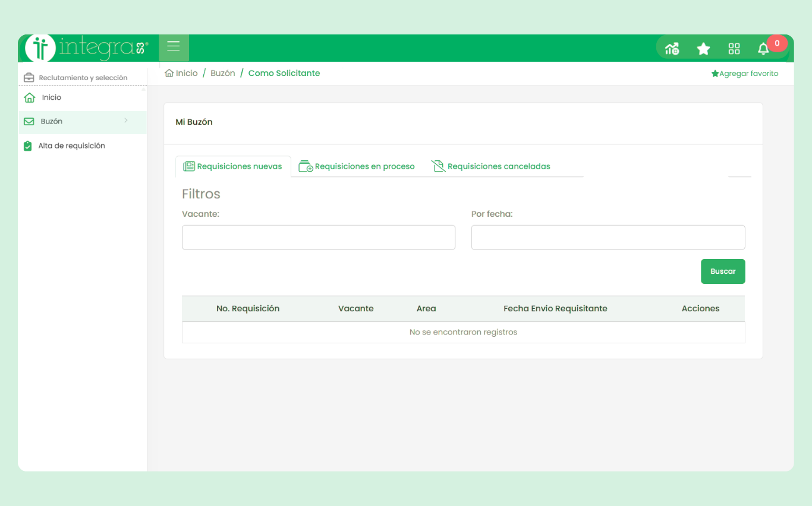Click the Filtros heading
Screen dimensions: 812x506
[x=201, y=194]
